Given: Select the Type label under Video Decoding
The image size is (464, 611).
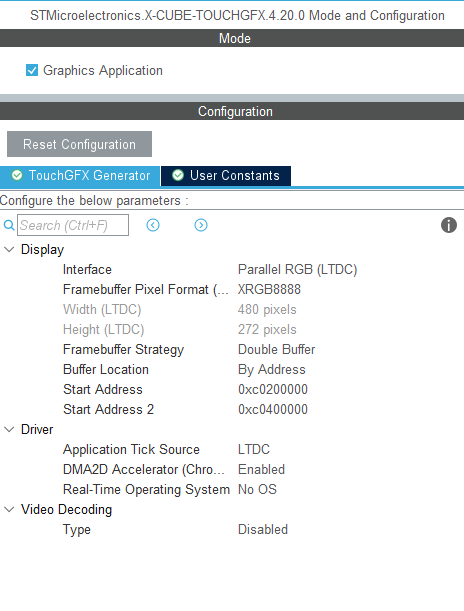Looking at the screenshot, I should [x=77, y=530].
